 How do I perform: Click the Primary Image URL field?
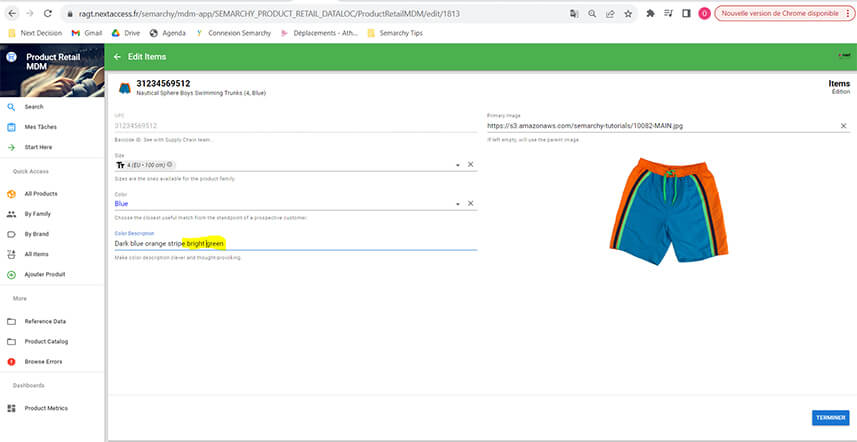[662, 126]
